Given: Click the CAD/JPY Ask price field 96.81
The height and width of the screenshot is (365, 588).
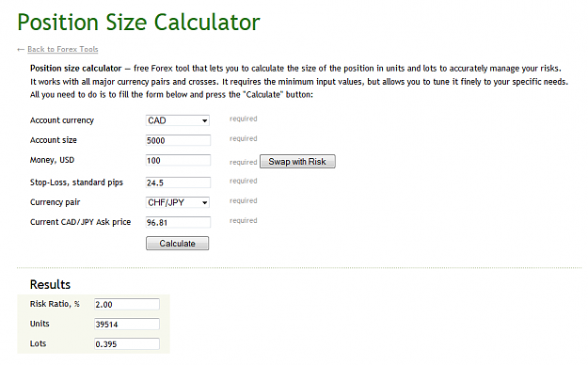Looking at the screenshot, I should click(x=178, y=222).
